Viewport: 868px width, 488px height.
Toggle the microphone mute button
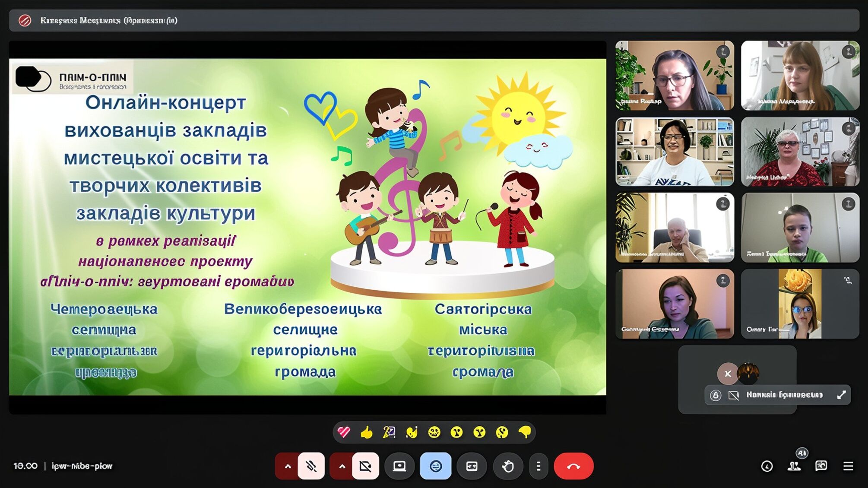coord(312,466)
